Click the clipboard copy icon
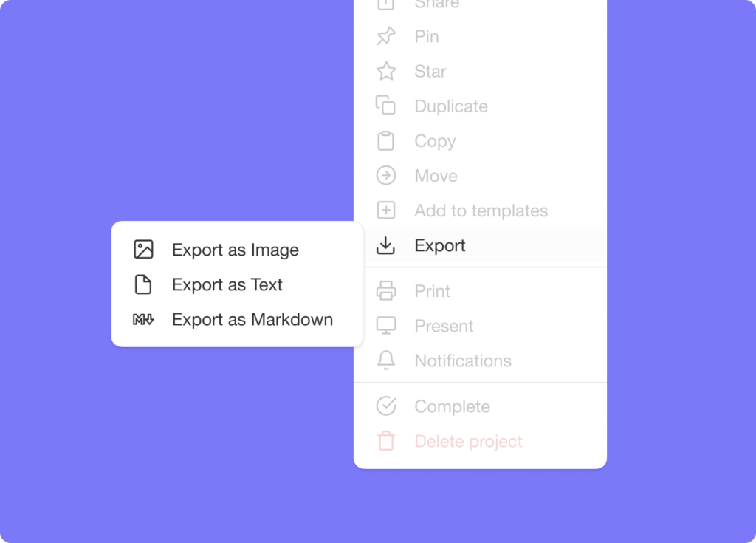Screen dimensions: 756x543 pyautogui.click(x=386, y=141)
